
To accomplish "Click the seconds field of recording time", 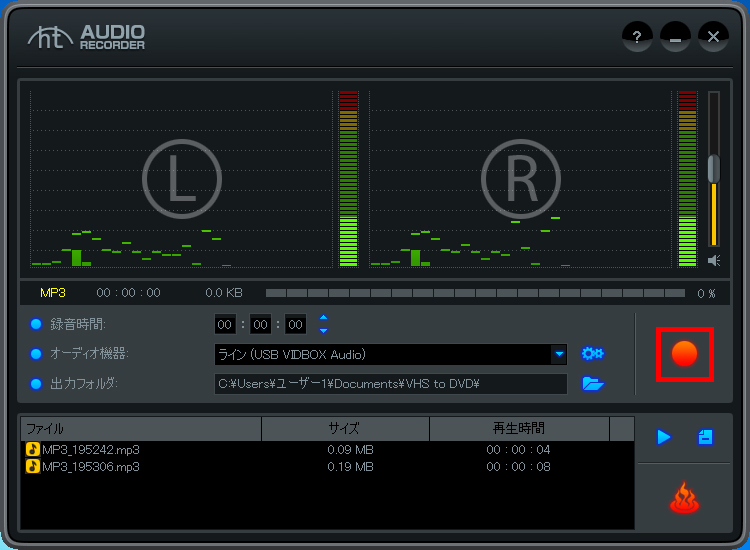I will pyautogui.click(x=295, y=325).
